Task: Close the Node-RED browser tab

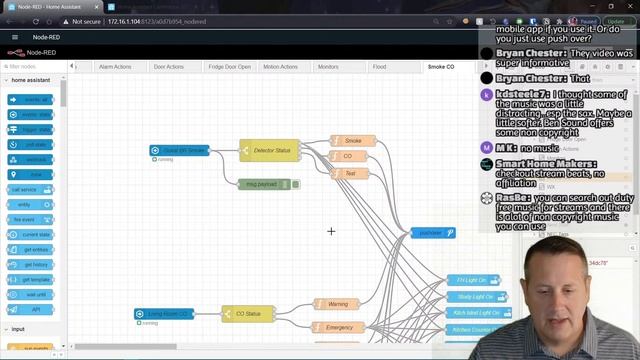Action: tap(97, 7)
